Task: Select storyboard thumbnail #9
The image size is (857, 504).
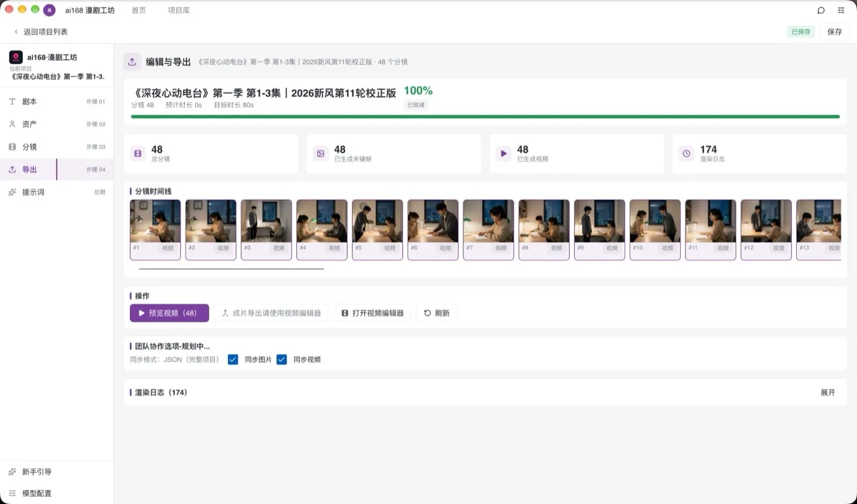Action: pos(600,229)
